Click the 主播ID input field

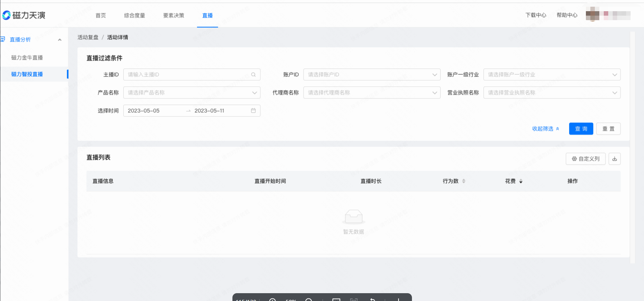[192, 75]
